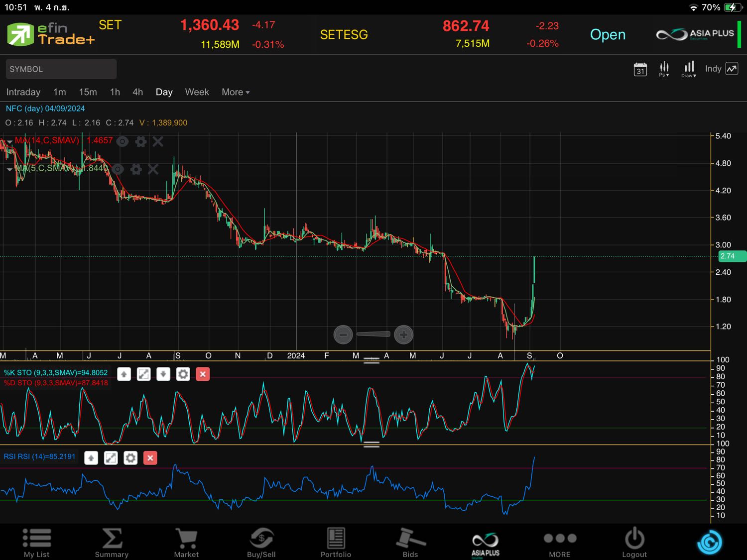
Task: Open STO indicator settings gear
Action: [183, 374]
